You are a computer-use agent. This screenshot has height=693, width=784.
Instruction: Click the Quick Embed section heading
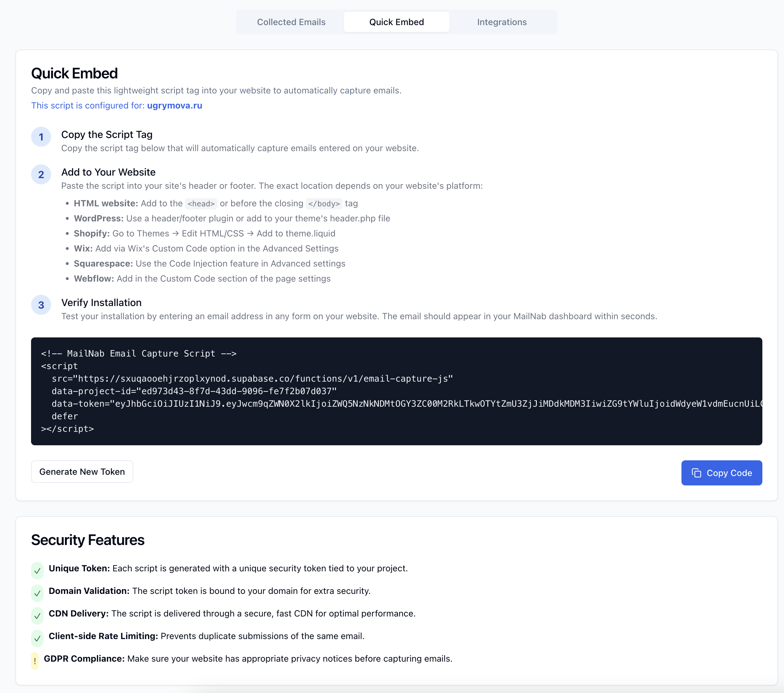tap(74, 74)
